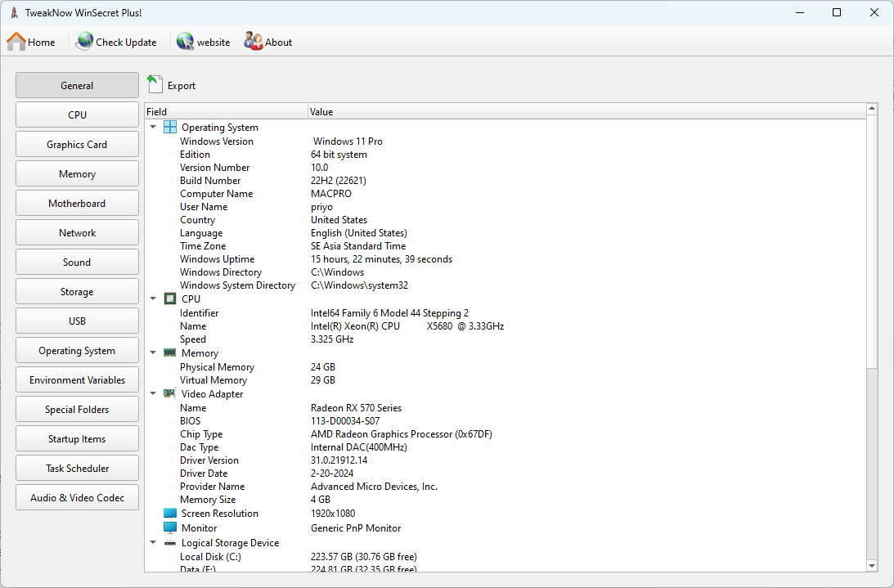The height and width of the screenshot is (588, 894).
Task: Open the Network section
Action: coord(77,233)
